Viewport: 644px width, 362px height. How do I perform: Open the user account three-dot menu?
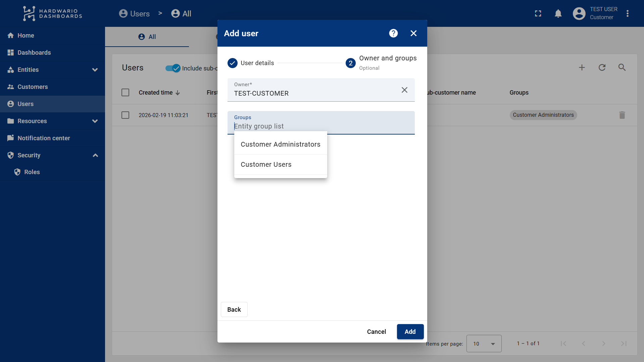tap(627, 13)
